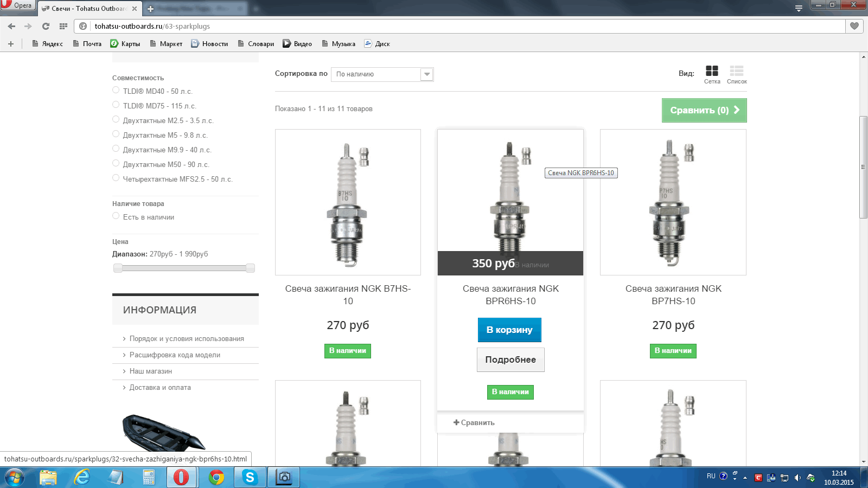Viewport: 868px width, 488px height.
Task: Grab the right price range slider handle
Action: click(x=250, y=268)
